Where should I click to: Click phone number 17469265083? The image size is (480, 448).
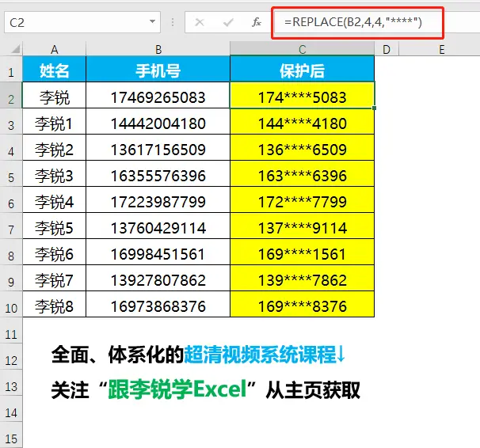(x=158, y=95)
